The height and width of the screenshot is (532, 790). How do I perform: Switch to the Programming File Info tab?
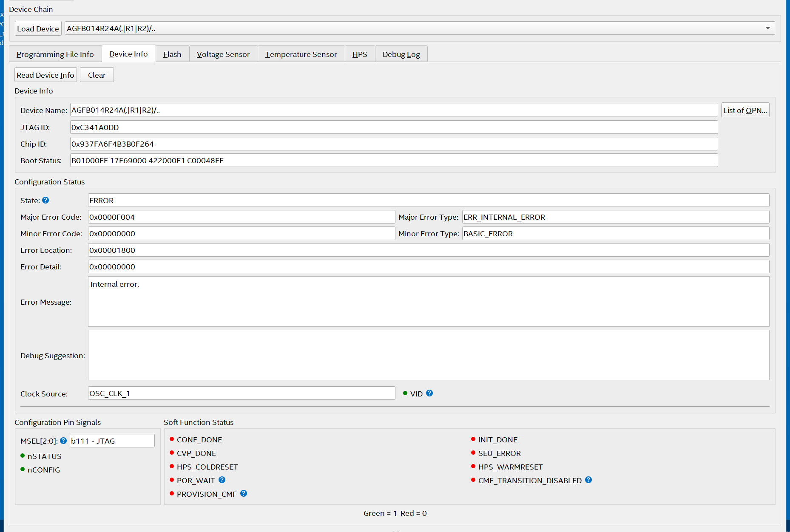55,54
